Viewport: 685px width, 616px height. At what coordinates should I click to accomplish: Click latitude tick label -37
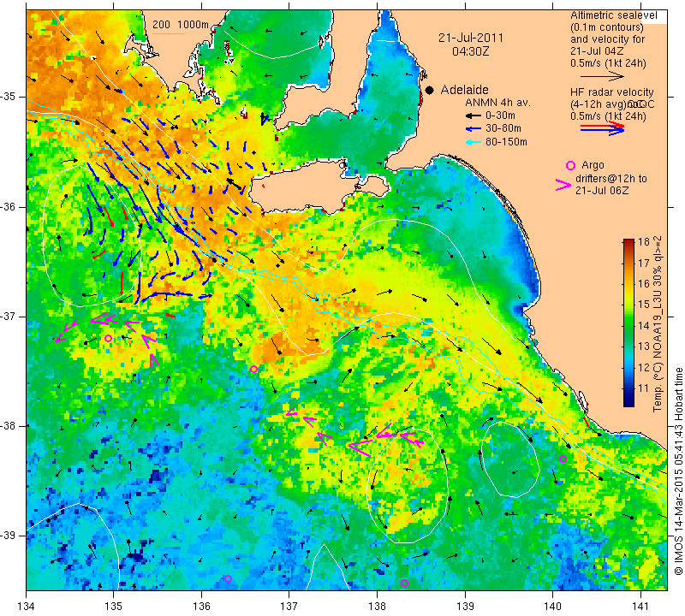(9, 316)
